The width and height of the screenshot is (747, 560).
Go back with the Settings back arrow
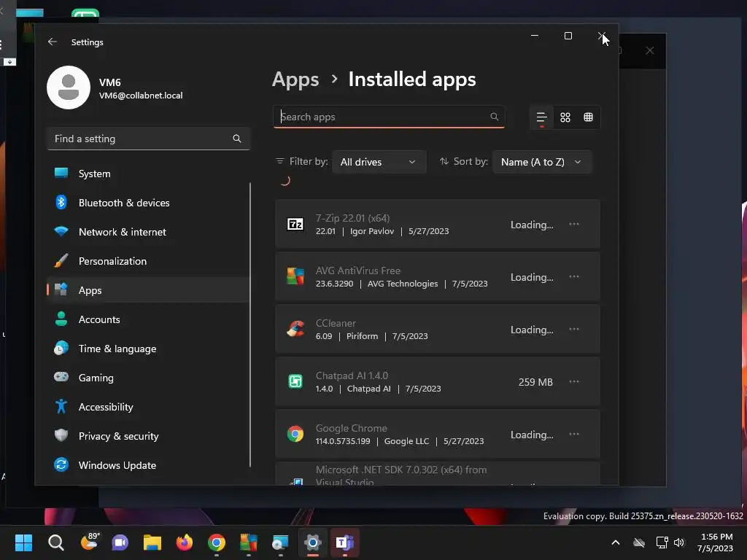[53, 42]
